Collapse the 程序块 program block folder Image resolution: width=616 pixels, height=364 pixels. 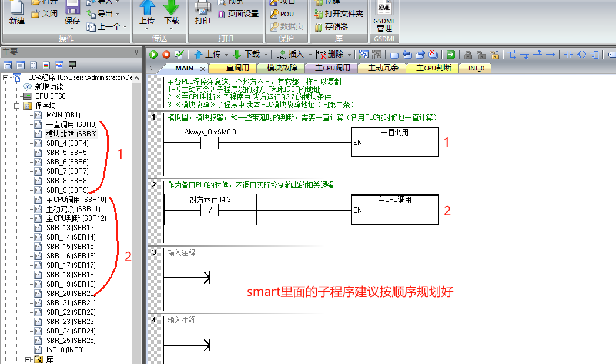click(x=17, y=106)
